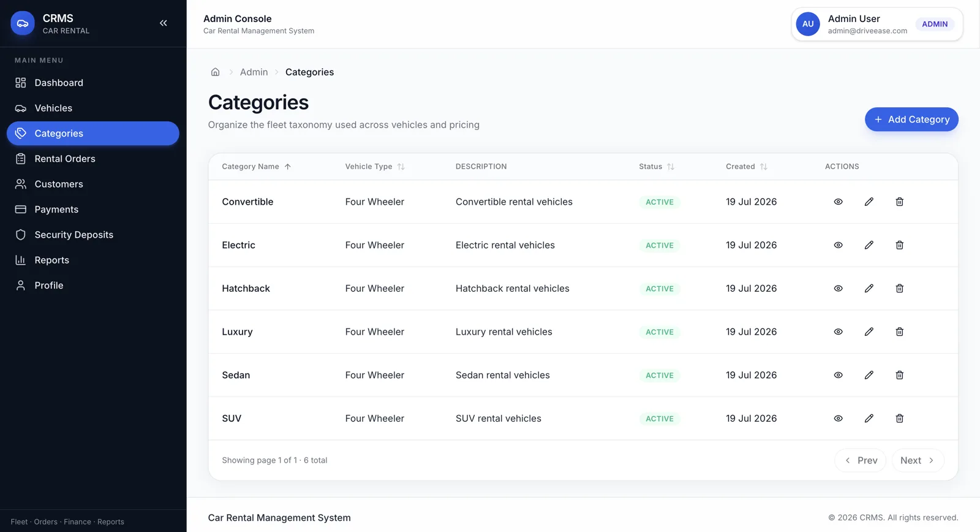Sort by Created column
Image resolution: width=980 pixels, height=532 pixels.
746,167
